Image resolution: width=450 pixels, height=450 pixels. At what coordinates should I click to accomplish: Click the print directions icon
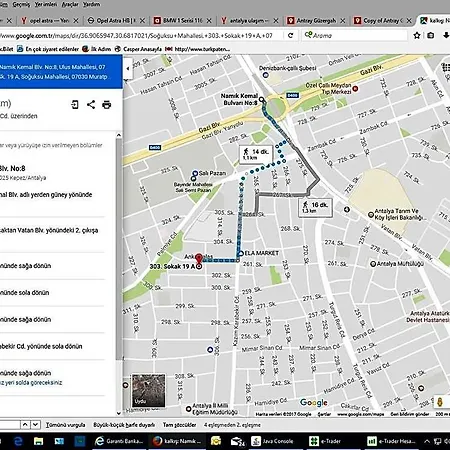pyautogui.click(x=106, y=105)
